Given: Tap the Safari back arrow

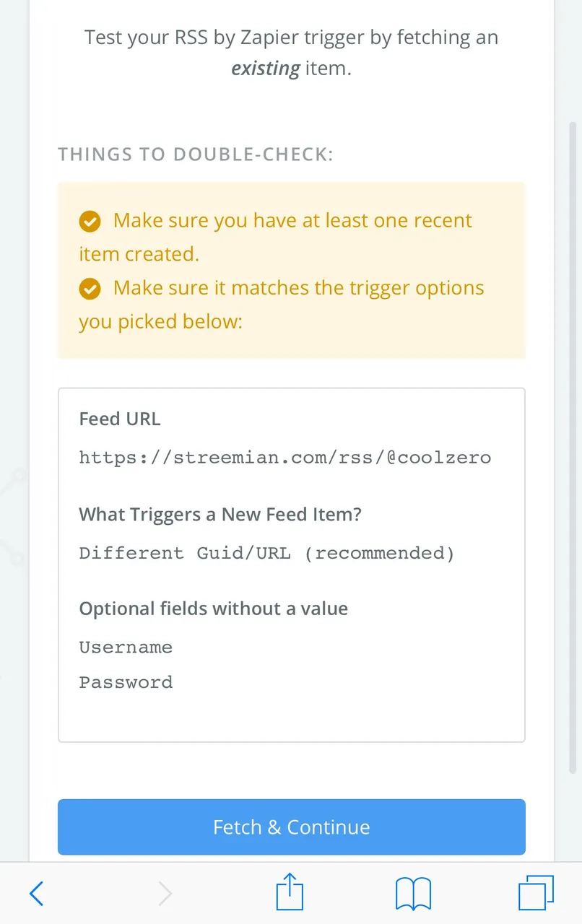Looking at the screenshot, I should [x=37, y=894].
